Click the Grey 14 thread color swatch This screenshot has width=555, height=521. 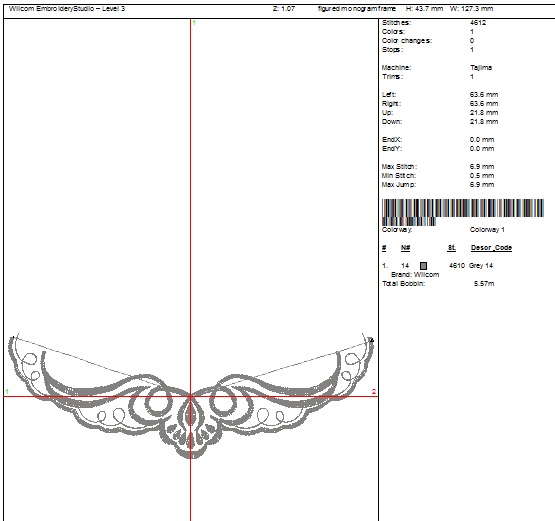point(423,266)
